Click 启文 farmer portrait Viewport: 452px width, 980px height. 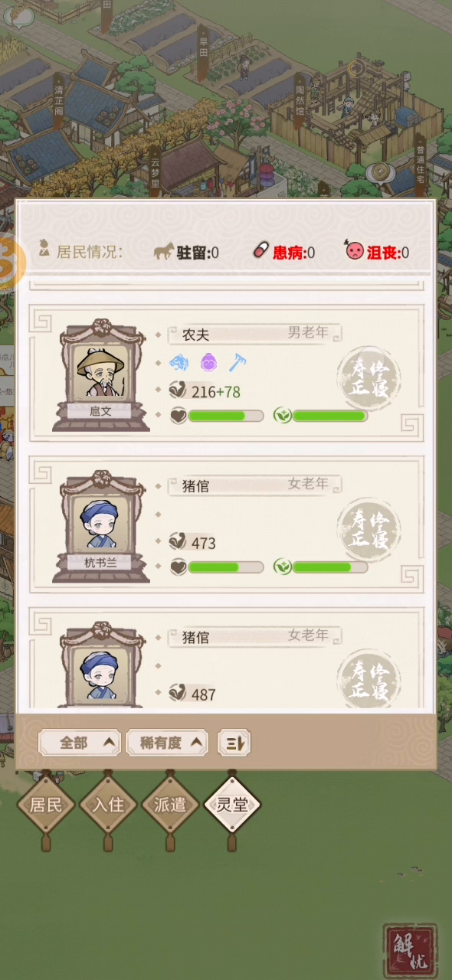pos(100,374)
